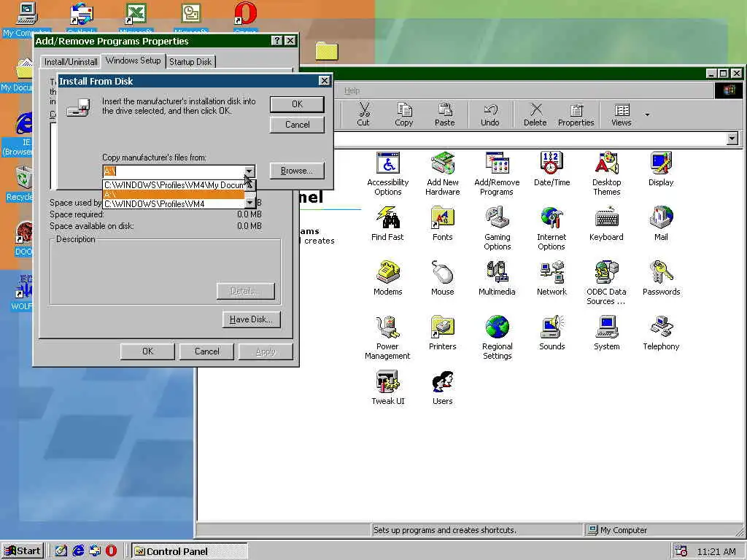Viewport: 747px width, 560px height.
Task: Select the yellow folder on the desktop
Action: [x=327, y=51]
